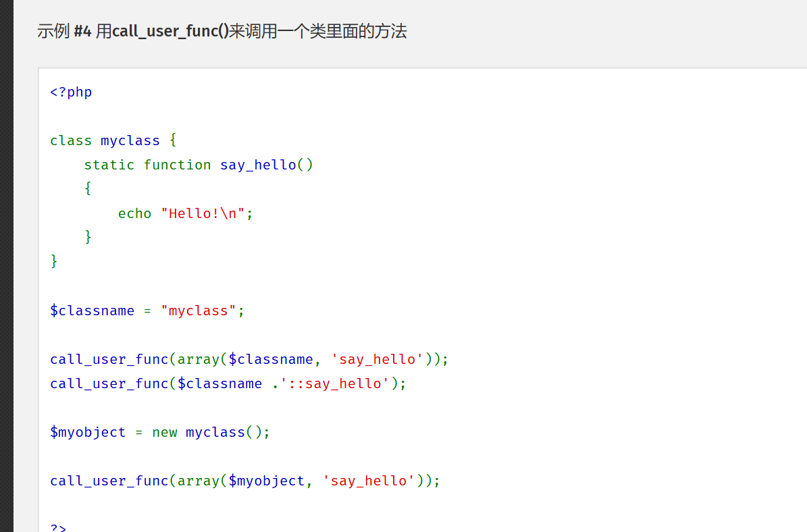Click the '?>' closing tag
Screen dimensions: 807x532
[x=58, y=527]
